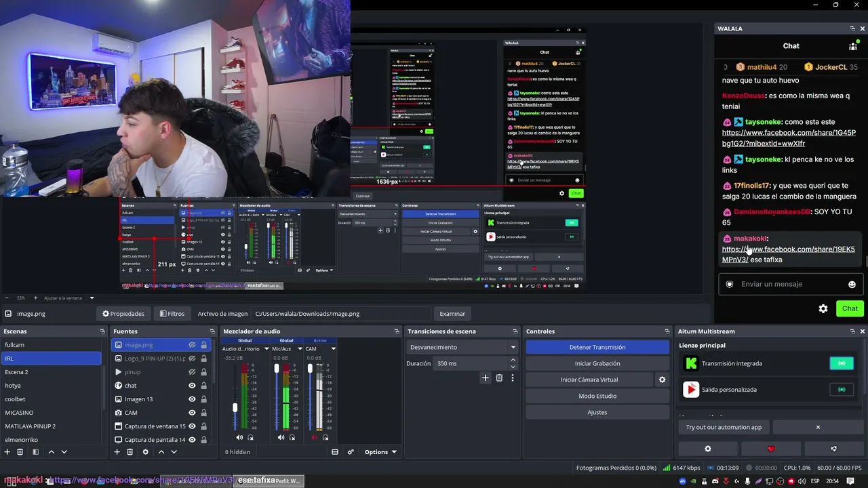Viewport: 868px width, 488px height.
Task: Add a new scene with the plus icon
Action: [x=8, y=452]
